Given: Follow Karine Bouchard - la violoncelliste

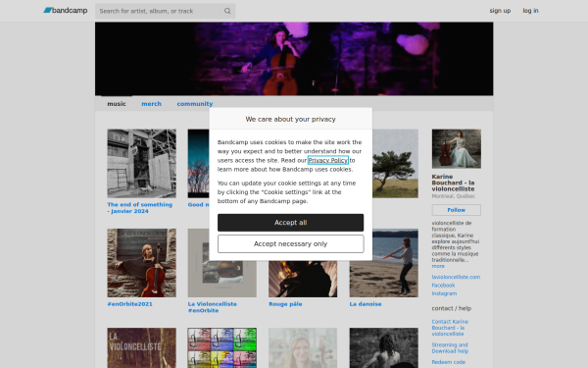Looking at the screenshot, I should click(457, 210).
